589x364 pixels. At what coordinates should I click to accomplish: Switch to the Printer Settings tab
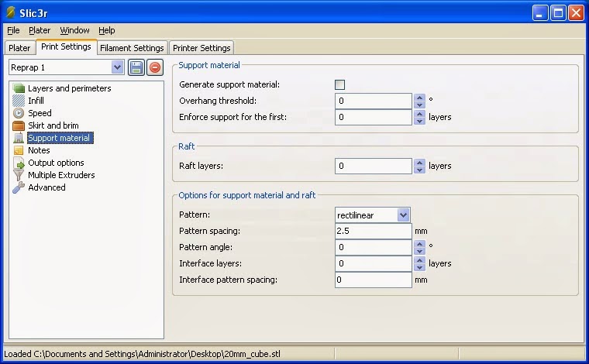[201, 48]
